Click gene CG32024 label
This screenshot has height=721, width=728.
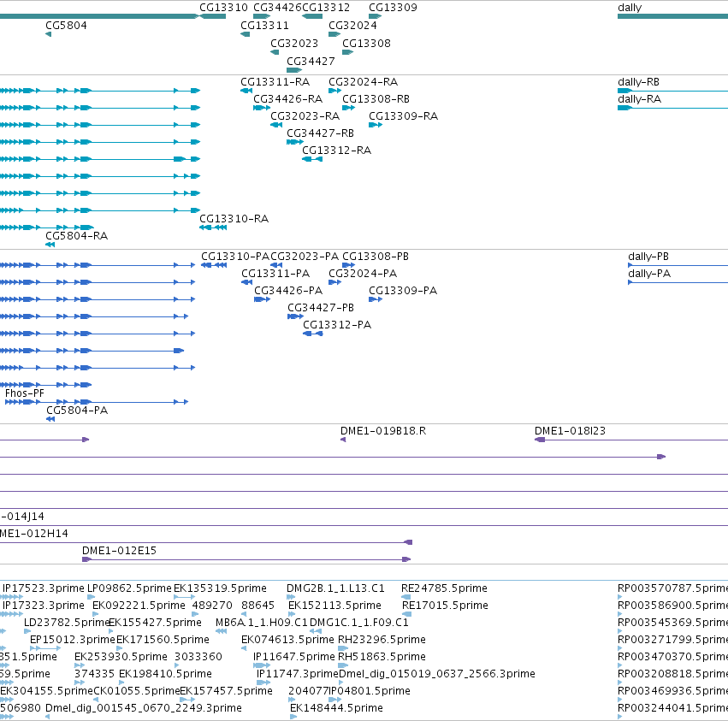click(352, 25)
